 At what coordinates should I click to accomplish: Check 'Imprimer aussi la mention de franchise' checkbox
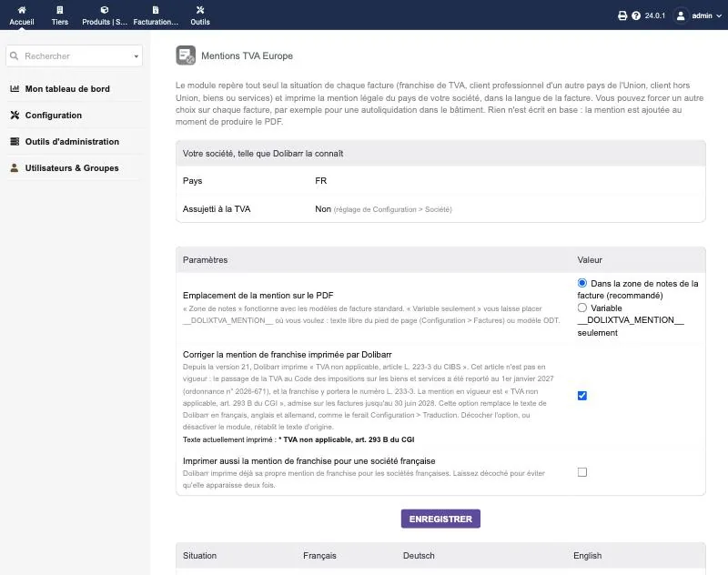(582, 472)
